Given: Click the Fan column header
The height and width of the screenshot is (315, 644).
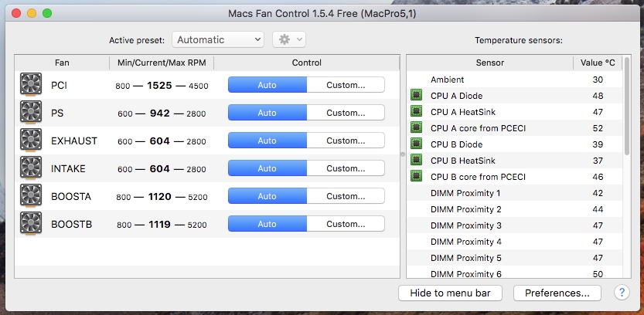Looking at the screenshot, I should pyautogui.click(x=62, y=63).
